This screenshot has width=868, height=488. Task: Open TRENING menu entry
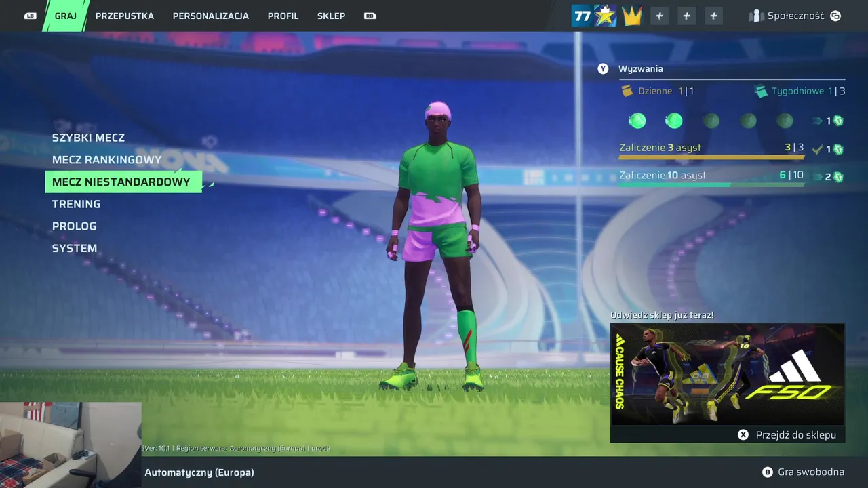click(x=76, y=204)
